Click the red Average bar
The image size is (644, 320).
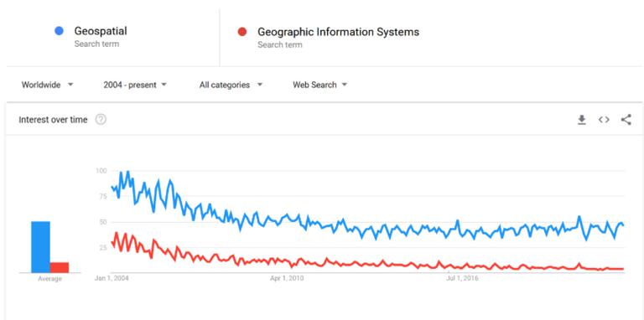60,267
